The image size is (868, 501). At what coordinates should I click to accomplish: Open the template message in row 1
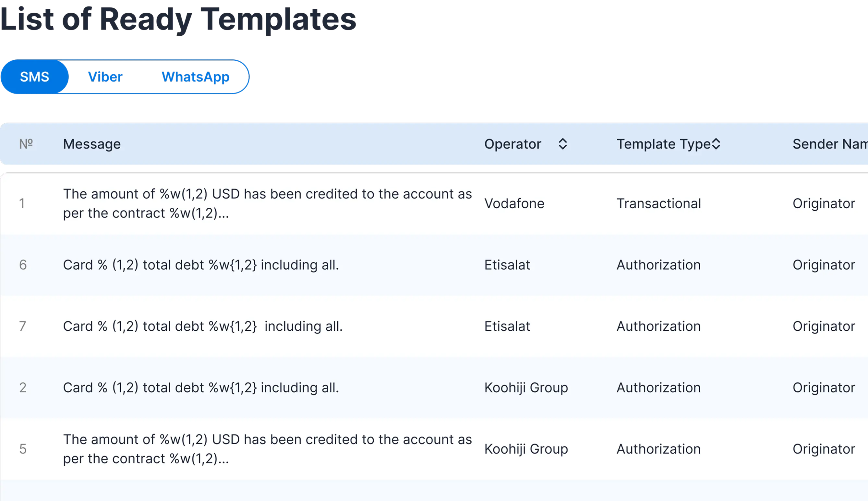(267, 203)
